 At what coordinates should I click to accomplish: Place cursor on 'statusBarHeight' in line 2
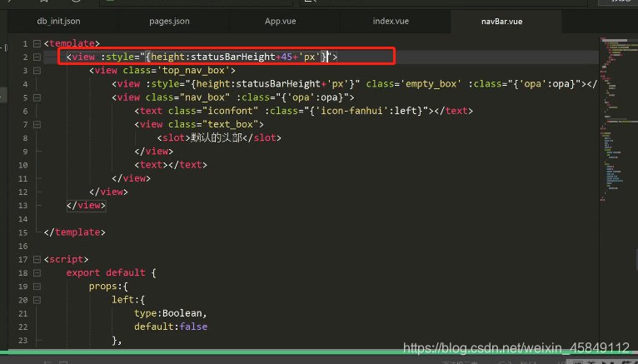click(x=233, y=57)
